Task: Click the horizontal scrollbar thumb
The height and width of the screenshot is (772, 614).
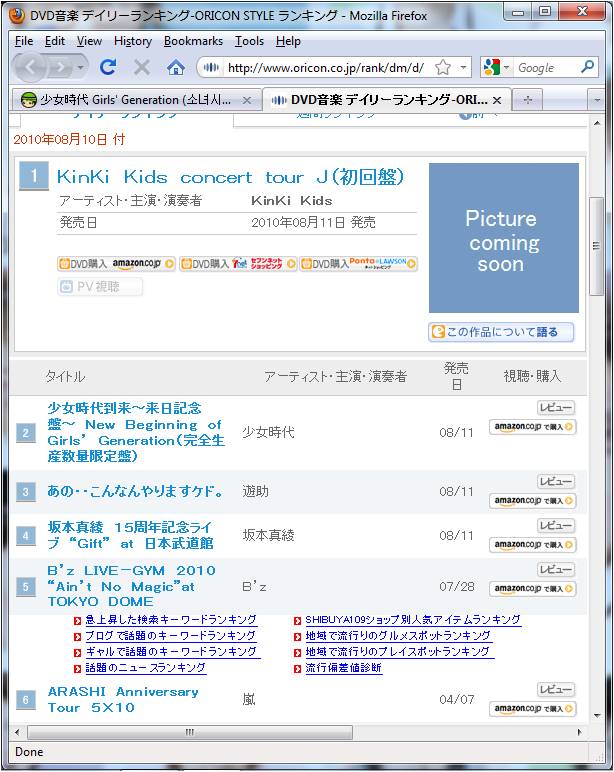Action: pos(190,732)
